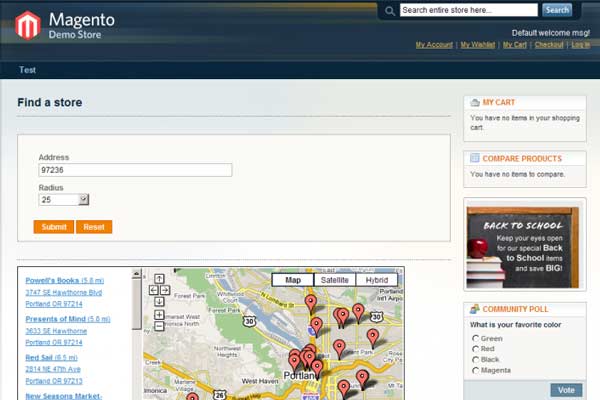Viewport: 600px width, 400px height.
Task: Click the Compare Products icon
Action: pyautogui.click(x=475, y=158)
